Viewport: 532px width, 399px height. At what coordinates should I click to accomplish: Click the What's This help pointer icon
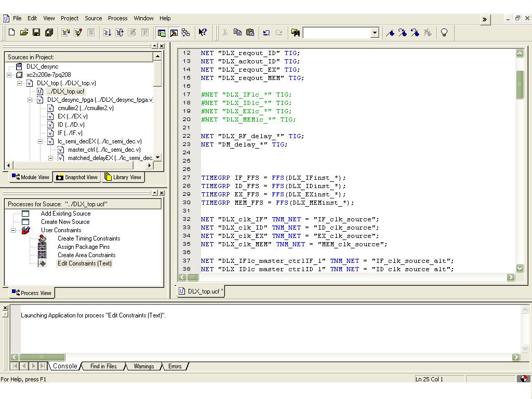(203, 33)
